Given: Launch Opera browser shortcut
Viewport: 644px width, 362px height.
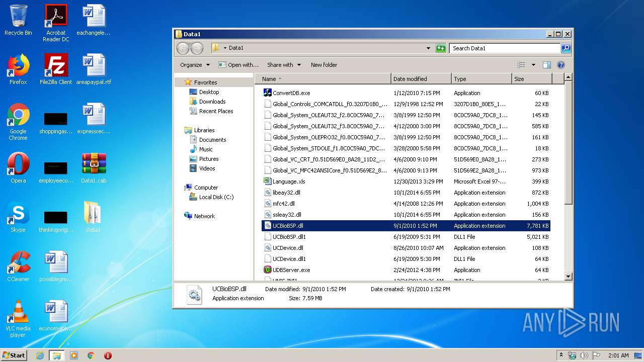Looking at the screenshot, I should [x=18, y=168].
